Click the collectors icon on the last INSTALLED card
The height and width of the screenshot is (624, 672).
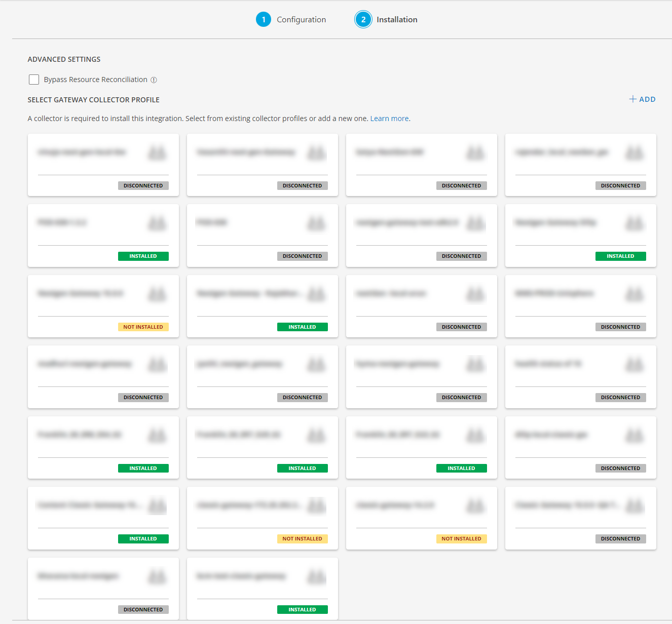click(316, 576)
